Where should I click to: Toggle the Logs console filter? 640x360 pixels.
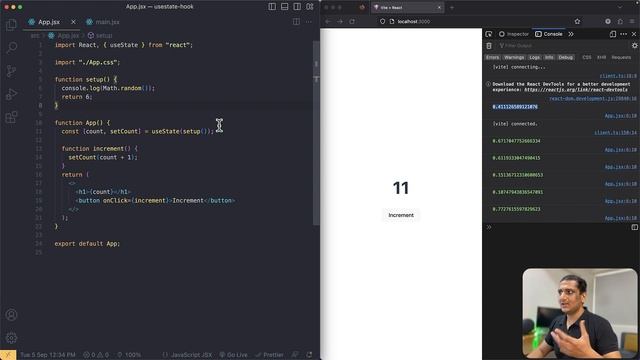coord(534,58)
